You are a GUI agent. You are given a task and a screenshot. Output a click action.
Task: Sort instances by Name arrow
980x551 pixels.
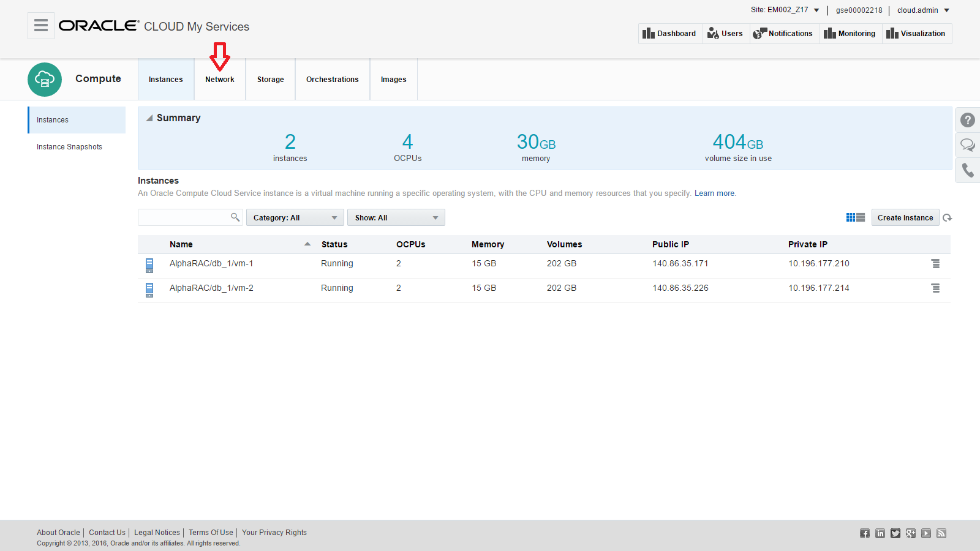(x=307, y=244)
